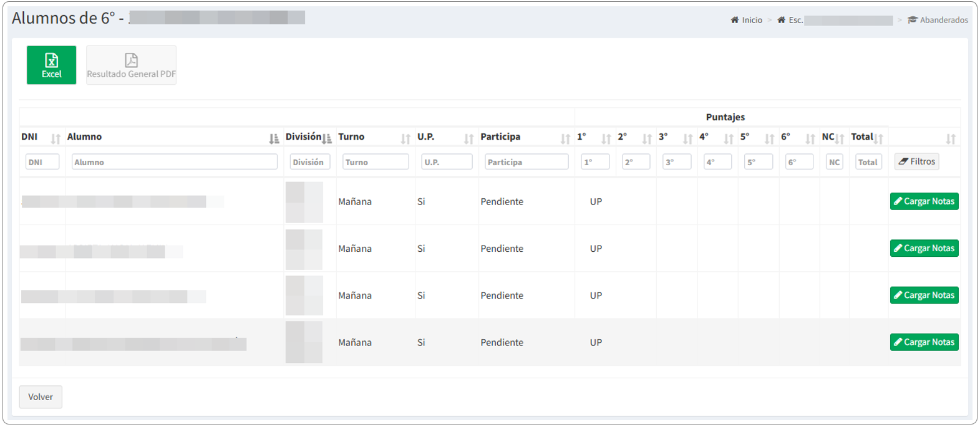Clear filters with the Filtros button
980x427 pixels.
pyautogui.click(x=916, y=161)
